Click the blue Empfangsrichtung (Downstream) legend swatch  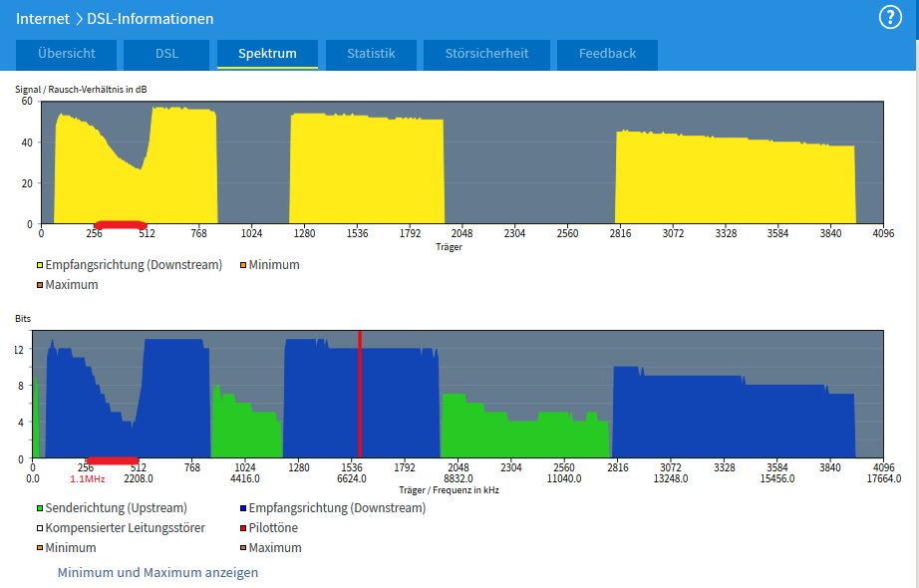coord(243,508)
